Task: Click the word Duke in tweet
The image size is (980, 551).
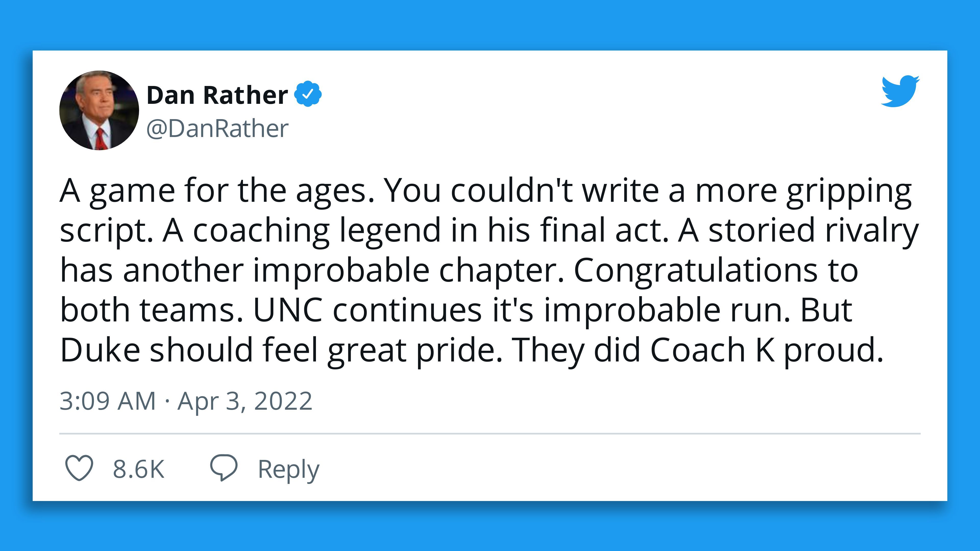Action: click(100, 350)
